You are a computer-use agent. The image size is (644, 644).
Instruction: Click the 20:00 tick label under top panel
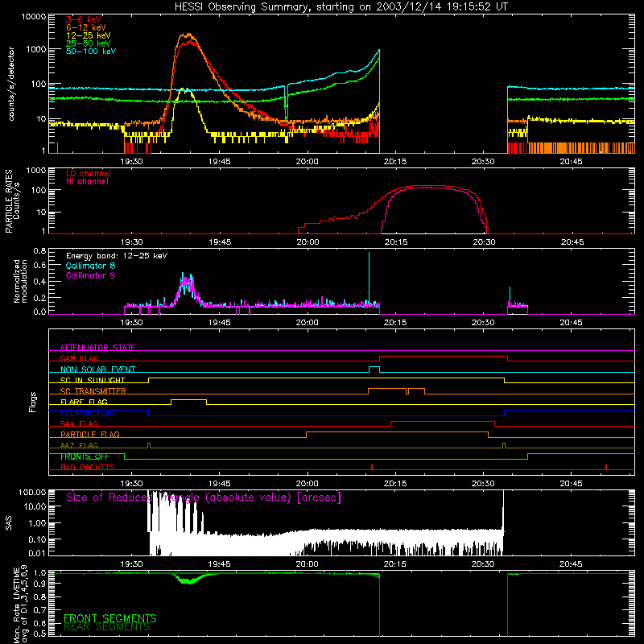coord(308,162)
